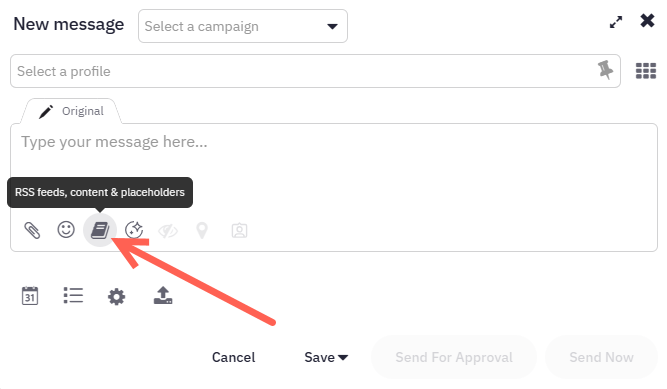The image size is (667, 389).
Task: Open RSS feeds, content & placeholders book icon
Action: coord(100,230)
